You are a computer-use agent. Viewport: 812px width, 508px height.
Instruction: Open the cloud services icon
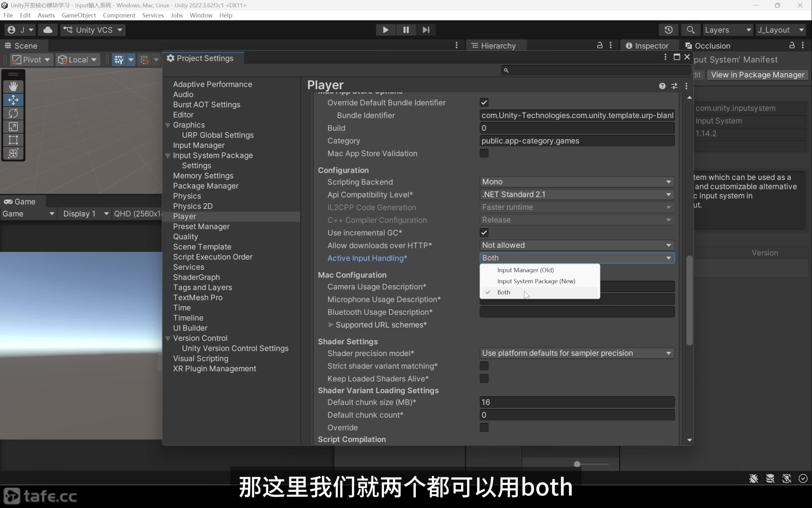[x=48, y=30]
